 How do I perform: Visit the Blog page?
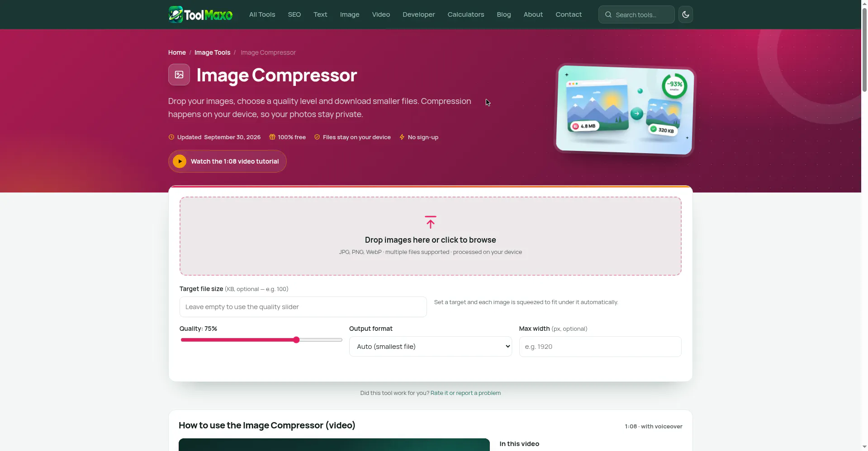coord(504,14)
